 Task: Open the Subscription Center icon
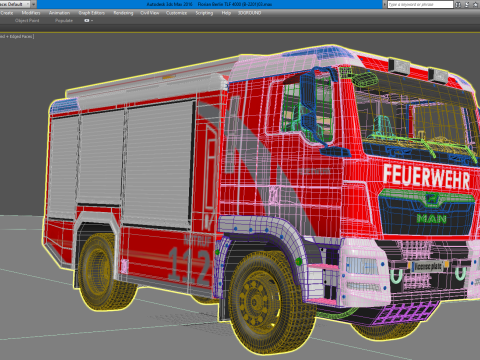467,4
